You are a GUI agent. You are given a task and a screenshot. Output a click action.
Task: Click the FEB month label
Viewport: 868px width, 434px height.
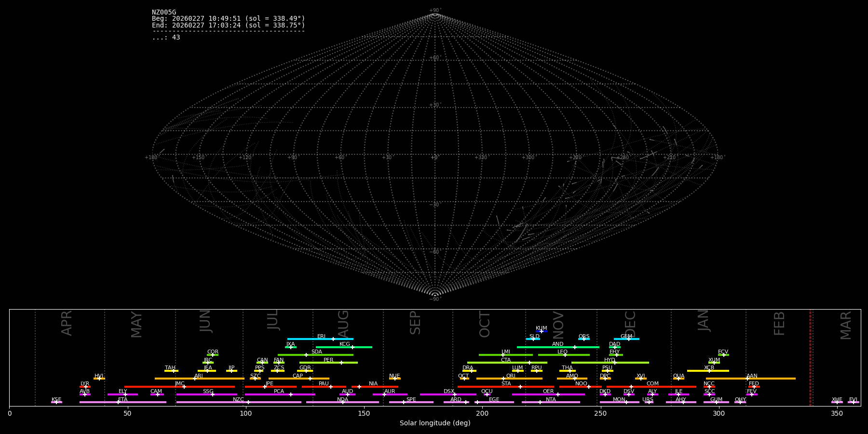click(x=779, y=323)
